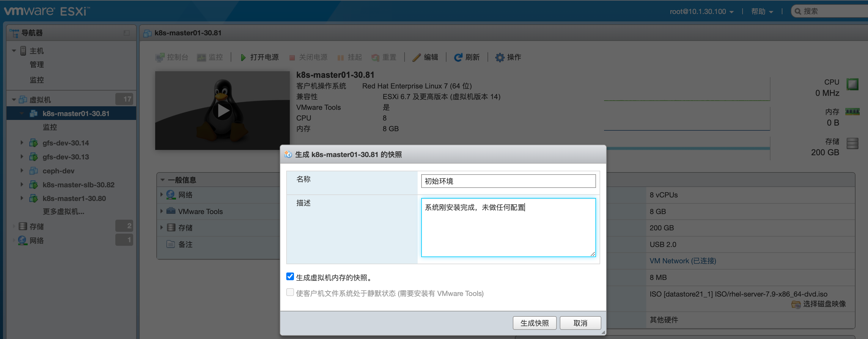The image size is (868, 339).
Task: Expand the ceph-dev tree node
Action: tap(22, 170)
